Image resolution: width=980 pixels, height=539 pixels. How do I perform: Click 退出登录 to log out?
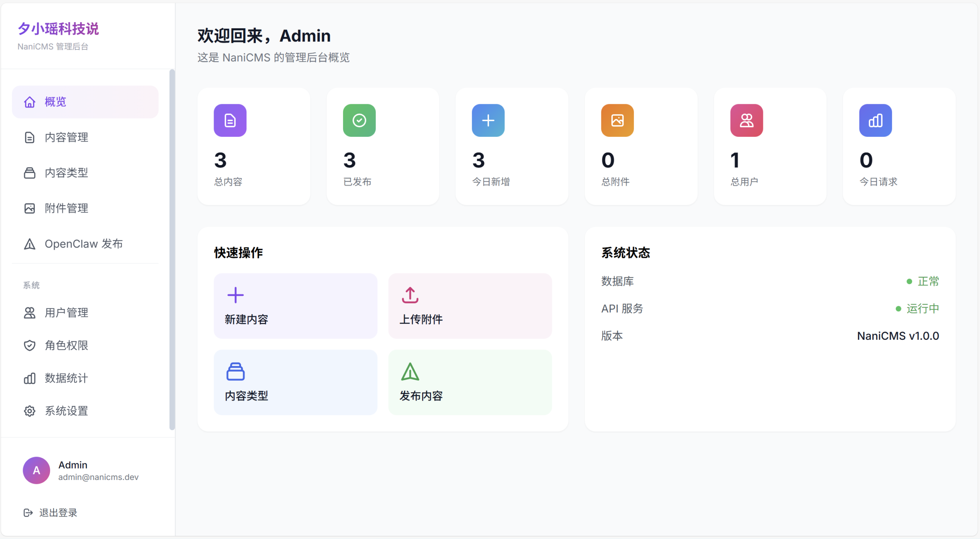pos(50,513)
